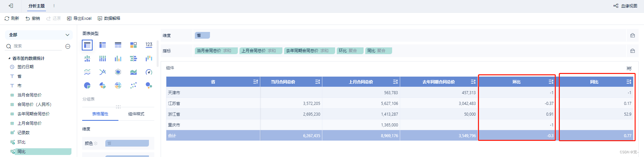Open 数据解释 data explanation
Image resolution: width=644 pixels, height=157 pixels.
tap(109, 18)
